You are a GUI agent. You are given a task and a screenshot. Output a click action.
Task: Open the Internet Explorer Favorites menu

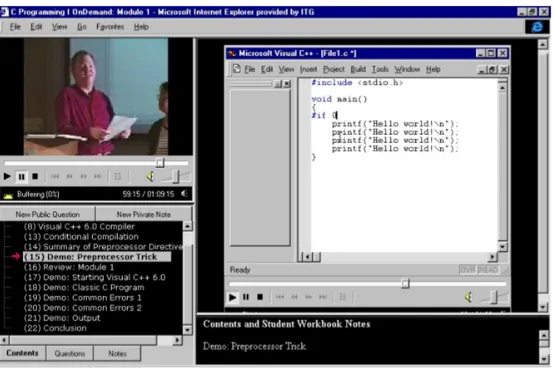(x=110, y=27)
